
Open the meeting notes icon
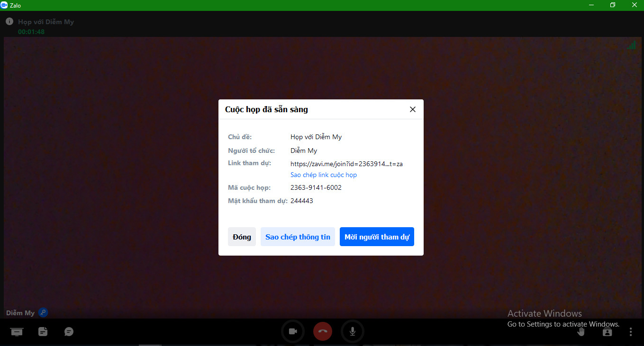click(43, 332)
